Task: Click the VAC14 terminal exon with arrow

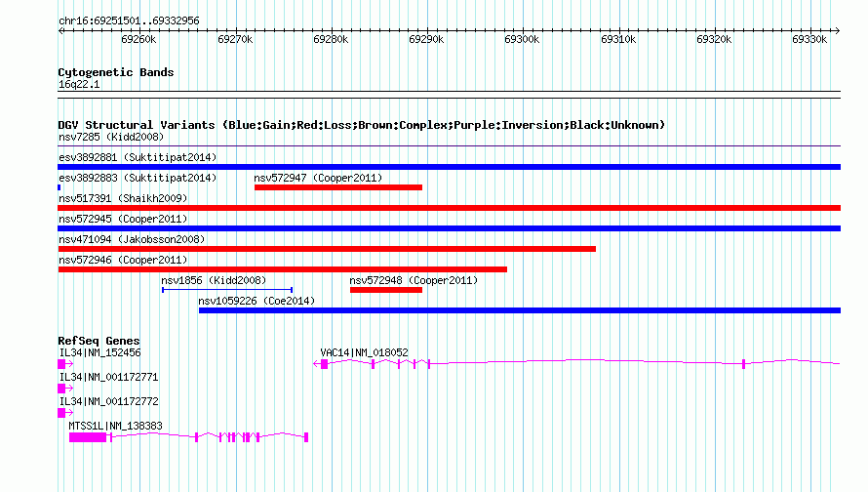Action: point(321,364)
